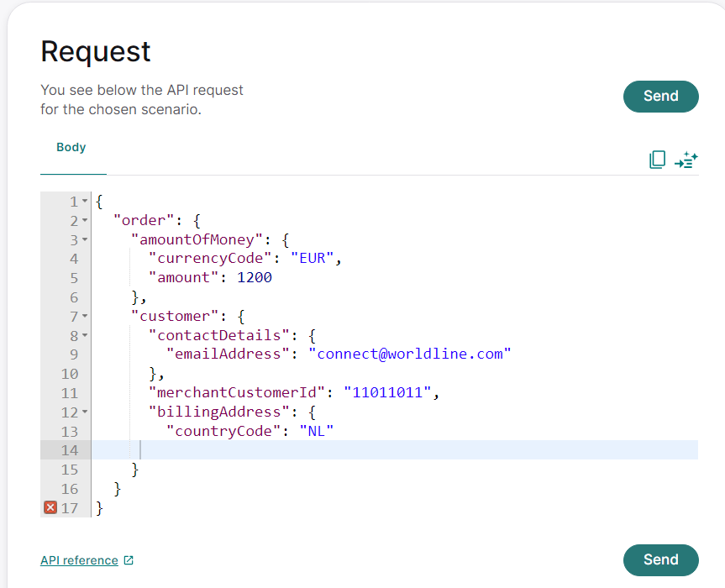Switch to the Body tab
Image resolution: width=725 pixels, height=588 pixels.
[71, 148]
